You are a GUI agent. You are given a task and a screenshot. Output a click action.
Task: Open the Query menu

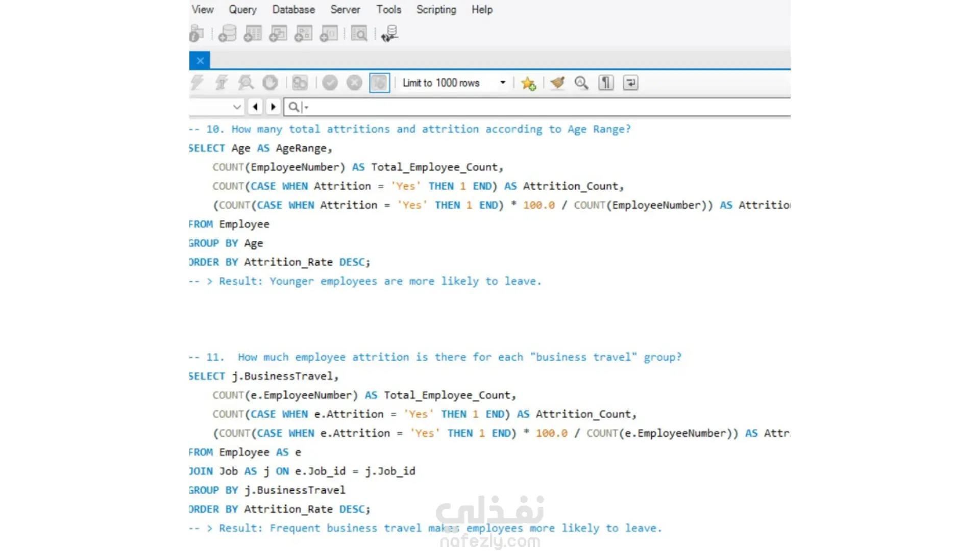(242, 10)
